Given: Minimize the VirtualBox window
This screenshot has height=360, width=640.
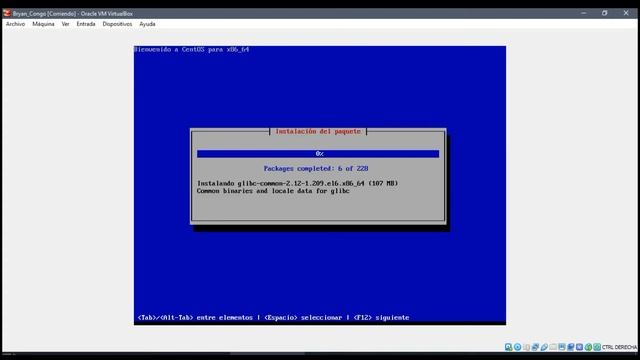Looking at the screenshot, I should [x=584, y=13].
